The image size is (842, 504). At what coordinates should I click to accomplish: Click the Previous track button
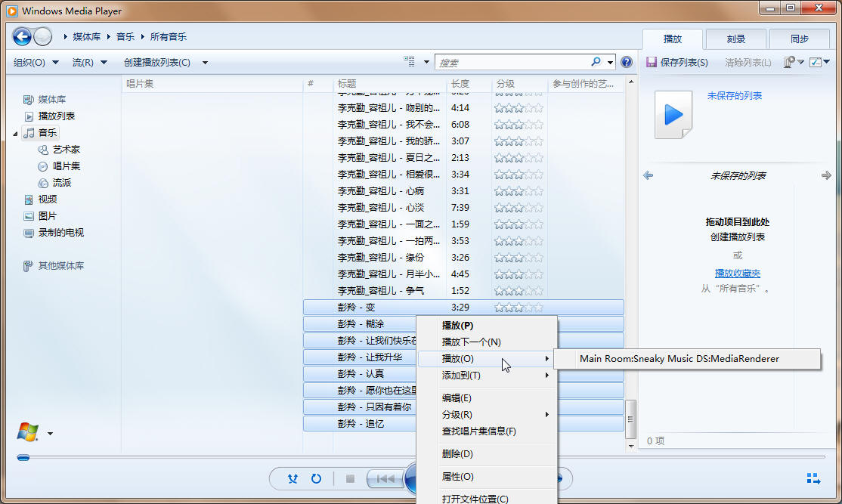(385, 478)
